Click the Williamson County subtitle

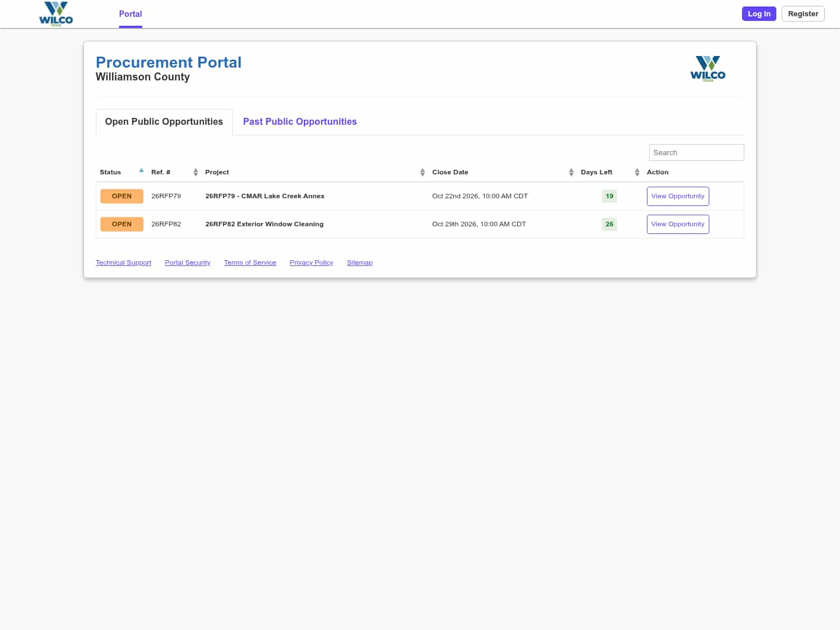(x=143, y=77)
